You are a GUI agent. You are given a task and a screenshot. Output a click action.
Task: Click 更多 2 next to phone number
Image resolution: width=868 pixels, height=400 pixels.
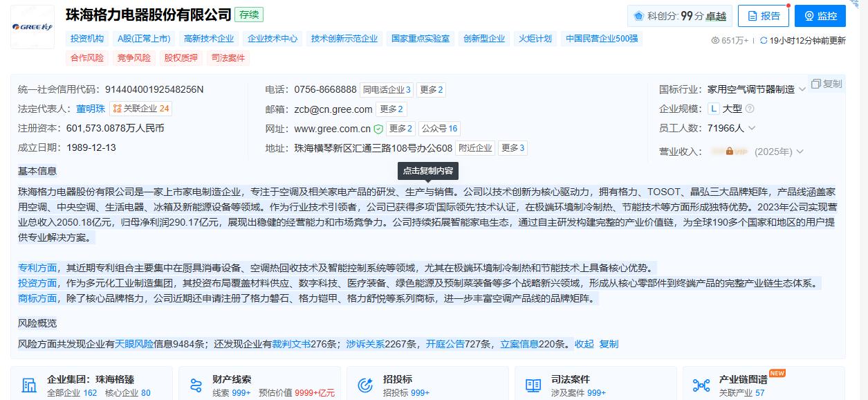click(x=432, y=89)
